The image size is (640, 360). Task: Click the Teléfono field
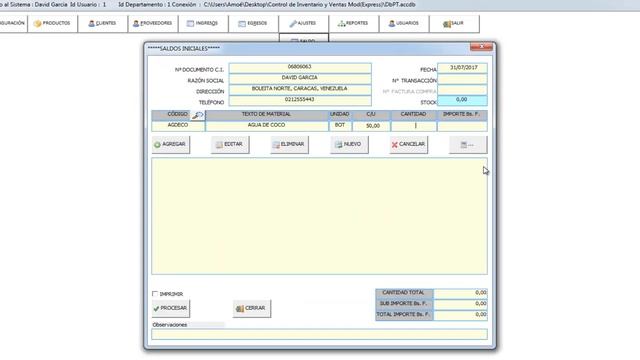pyautogui.click(x=300, y=100)
